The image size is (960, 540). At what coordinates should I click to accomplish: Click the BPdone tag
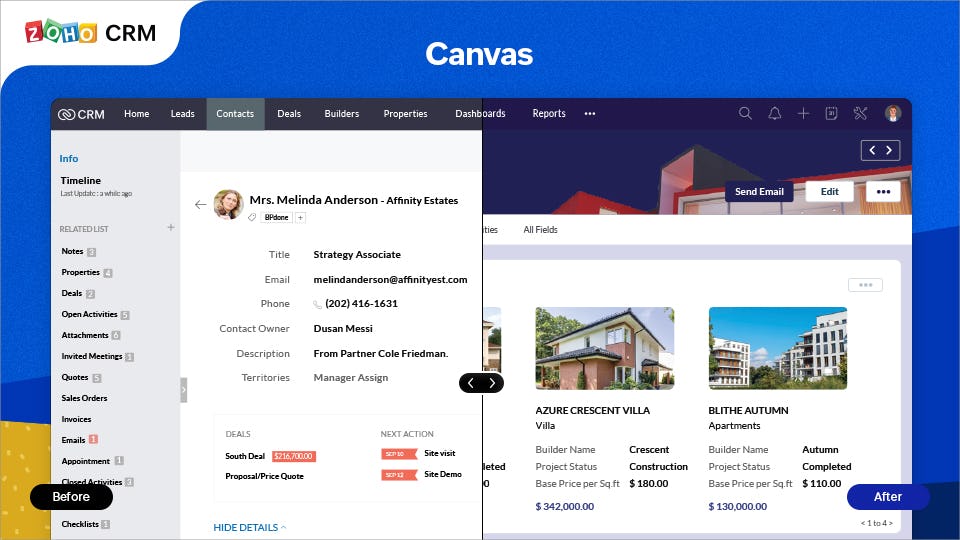(x=276, y=217)
